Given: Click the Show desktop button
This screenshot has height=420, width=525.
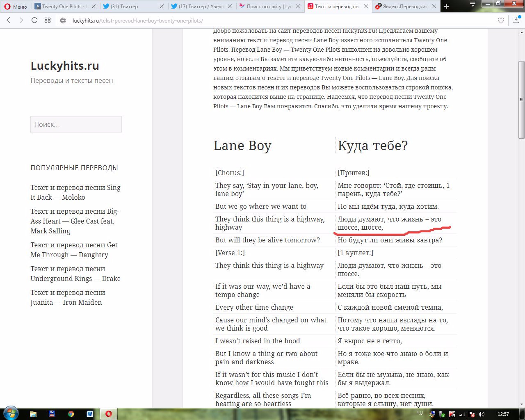Looking at the screenshot, I should 522,414.
